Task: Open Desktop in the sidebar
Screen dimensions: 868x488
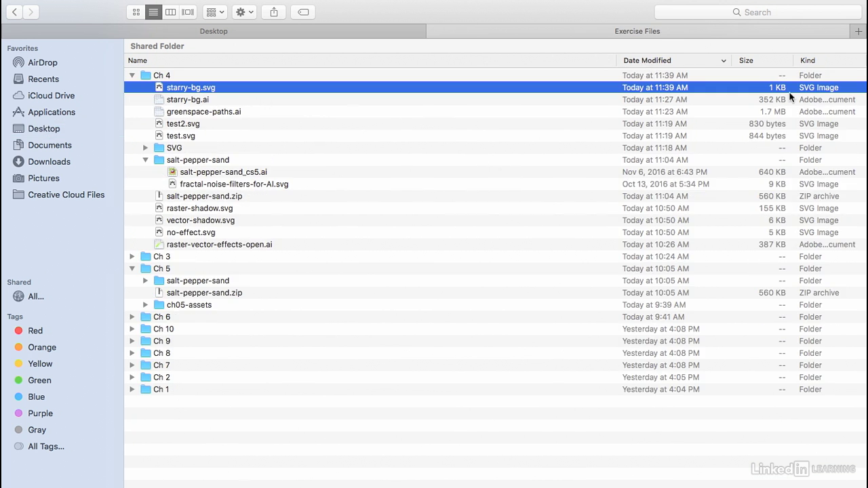Action: (x=43, y=129)
